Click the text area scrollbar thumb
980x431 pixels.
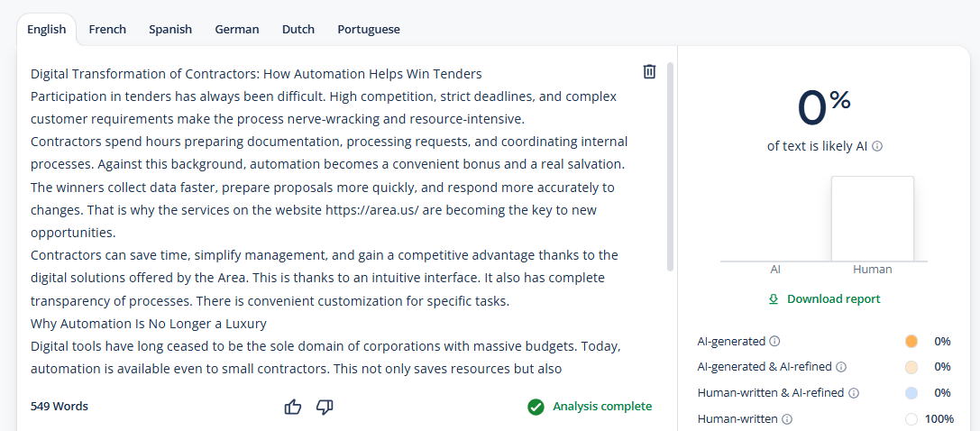670,166
